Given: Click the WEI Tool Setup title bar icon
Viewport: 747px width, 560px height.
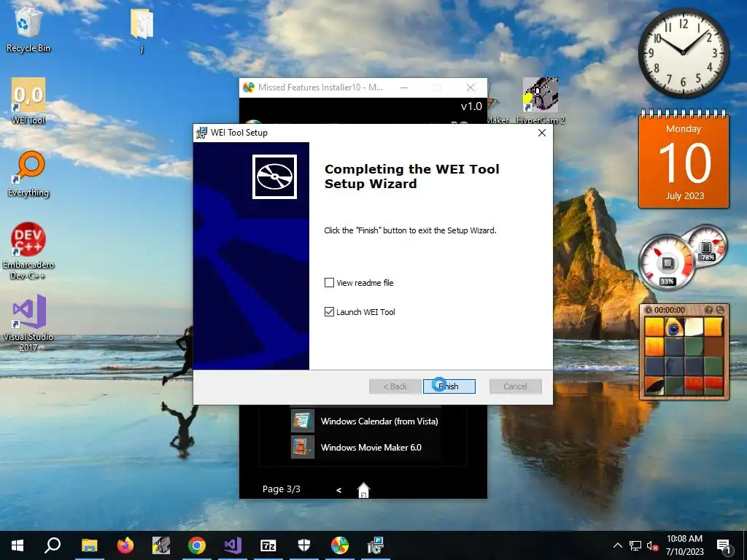Looking at the screenshot, I should 201,133.
